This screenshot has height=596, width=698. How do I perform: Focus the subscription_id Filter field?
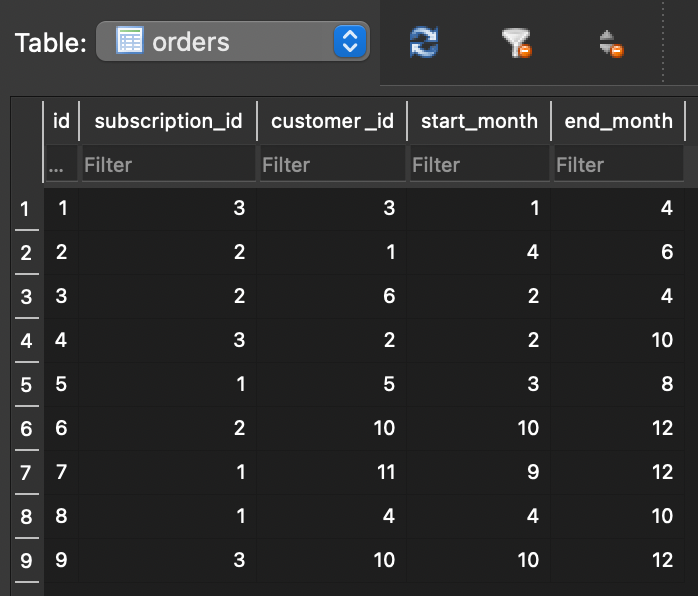(169, 164)
